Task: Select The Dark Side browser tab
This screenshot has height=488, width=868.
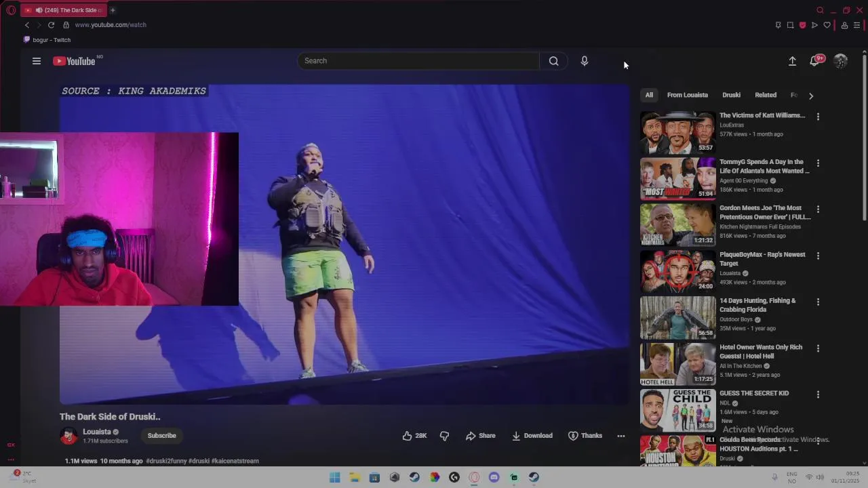Action: (x=63, y=10)
